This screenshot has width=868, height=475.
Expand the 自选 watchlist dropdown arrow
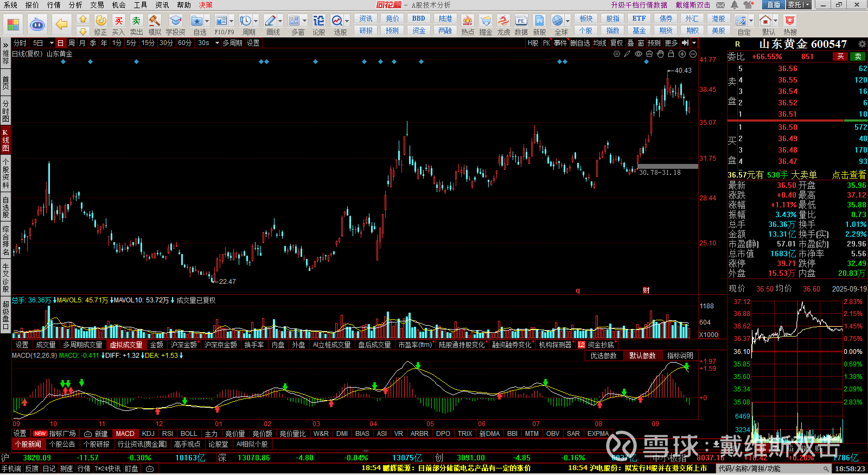tap(207, 21)
